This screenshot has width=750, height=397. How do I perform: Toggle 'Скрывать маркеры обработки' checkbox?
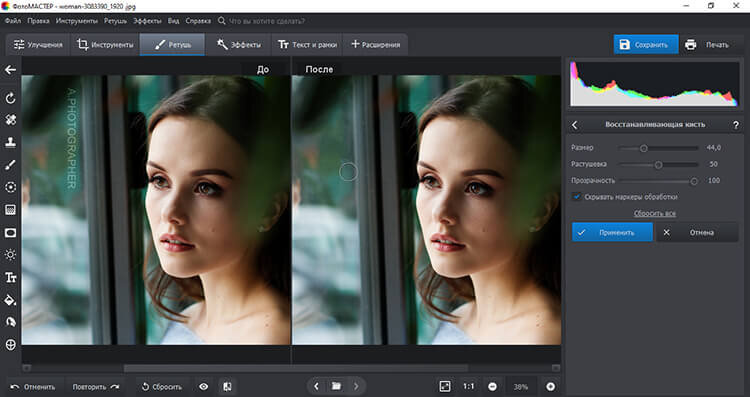pyautogui.click(x=577, y=197)
